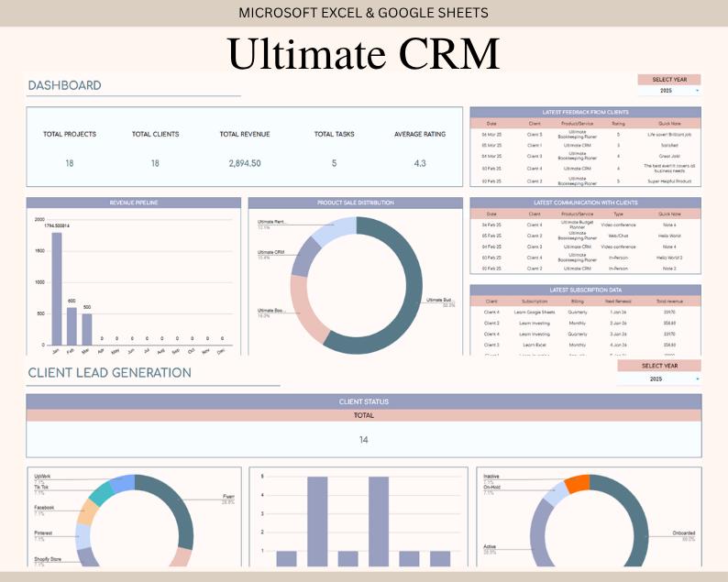Open the Dashboard year dropdown showing 2025
Viewport: 728px width, 582px height.
point(669,91)
